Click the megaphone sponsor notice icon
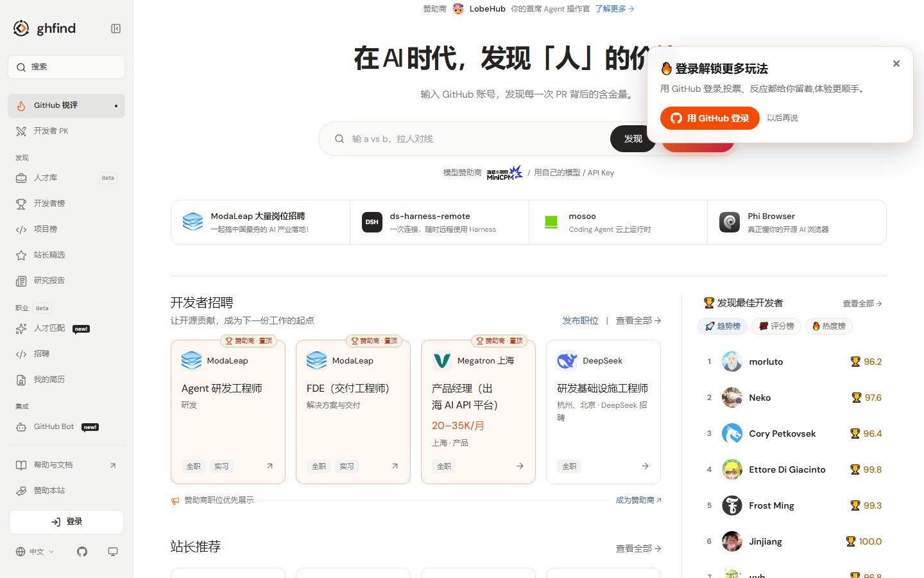This screenshot has height=578, width=924. pyautogui.click(x=175, y=500)
